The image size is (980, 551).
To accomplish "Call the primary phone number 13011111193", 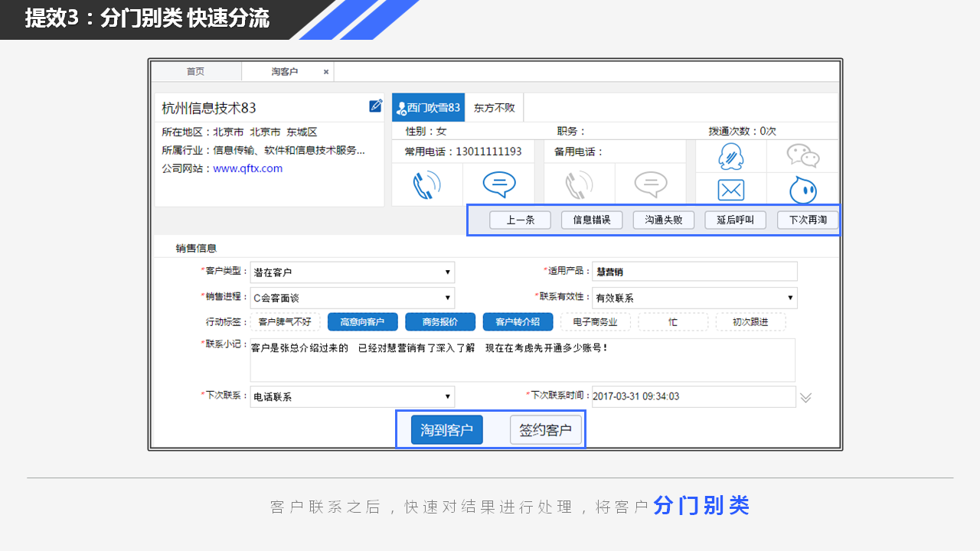I will tap(426, 185).
